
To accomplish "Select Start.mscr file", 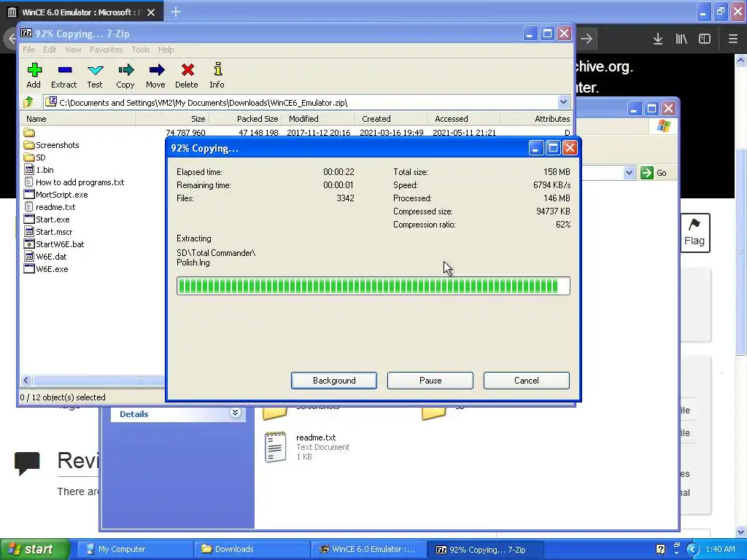I will [48, 231].
